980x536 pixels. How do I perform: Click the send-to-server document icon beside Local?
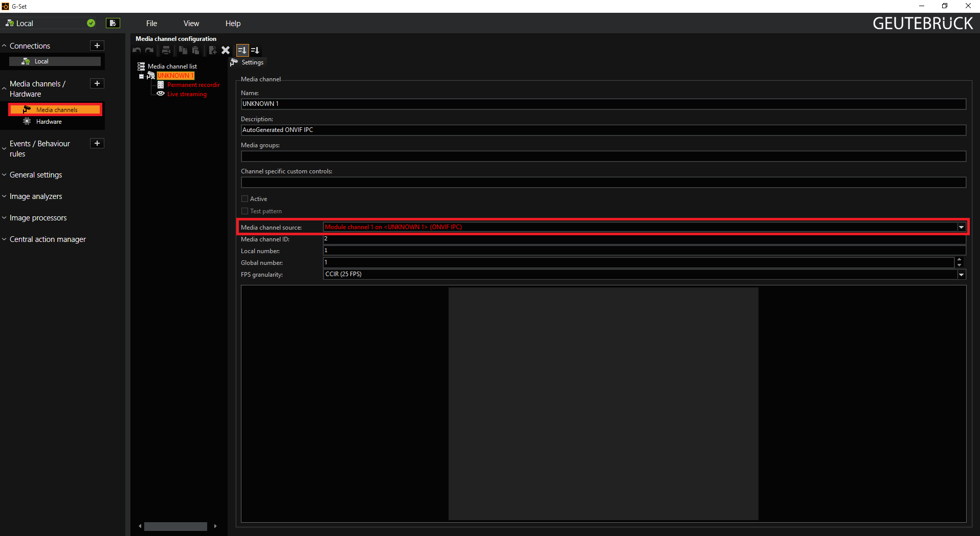pyautogui.click(x=113, y=23)
